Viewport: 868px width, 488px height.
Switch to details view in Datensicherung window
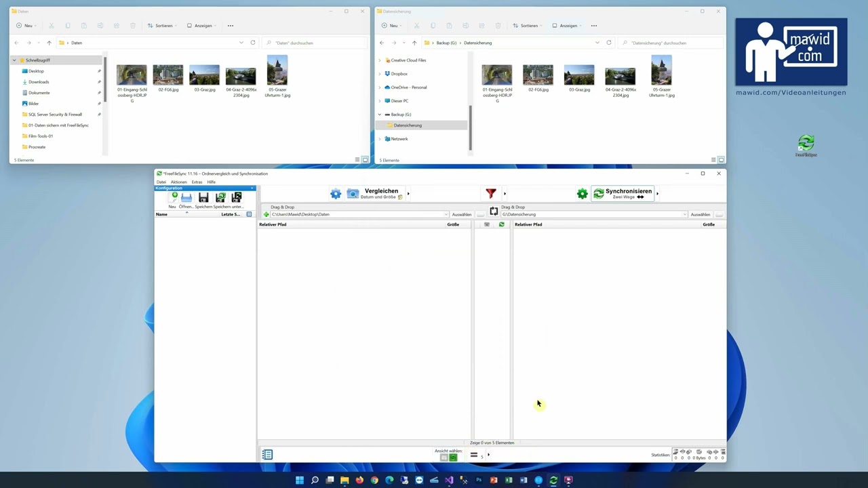(713, 160)
